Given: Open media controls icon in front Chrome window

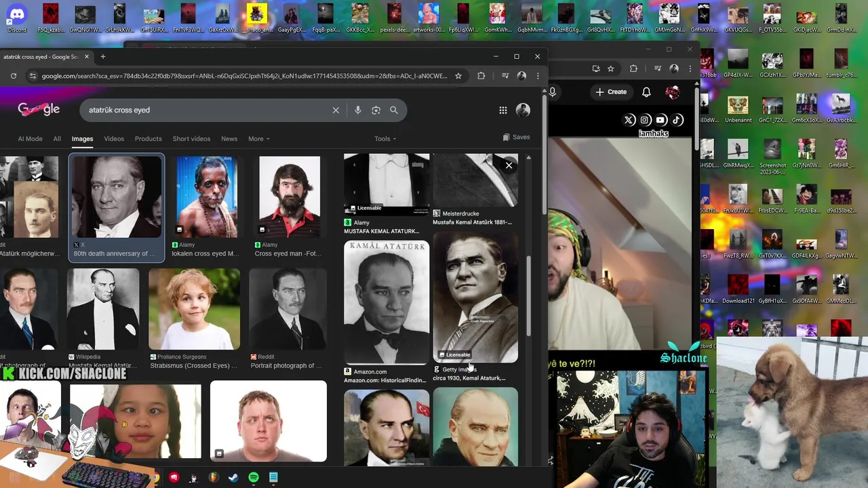Looking at the screenshot, I should coord(505,76).
